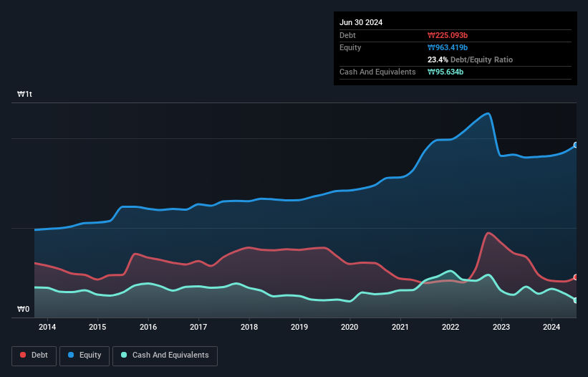Toggle the Debt legend series

coord(34,355)
